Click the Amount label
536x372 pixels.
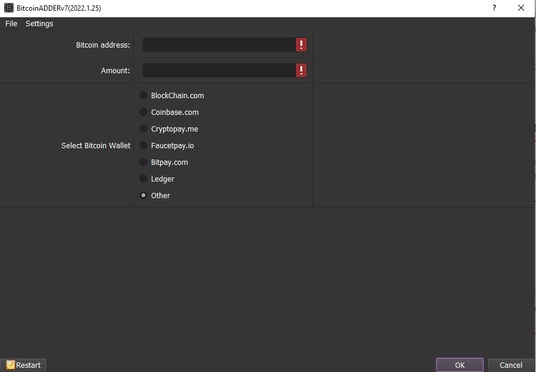click(x=115, y=70)
